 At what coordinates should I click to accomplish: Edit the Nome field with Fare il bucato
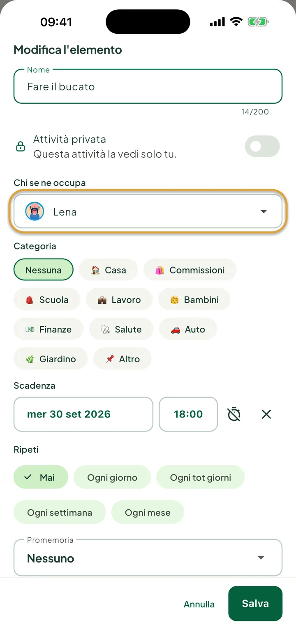click(148, 86)
